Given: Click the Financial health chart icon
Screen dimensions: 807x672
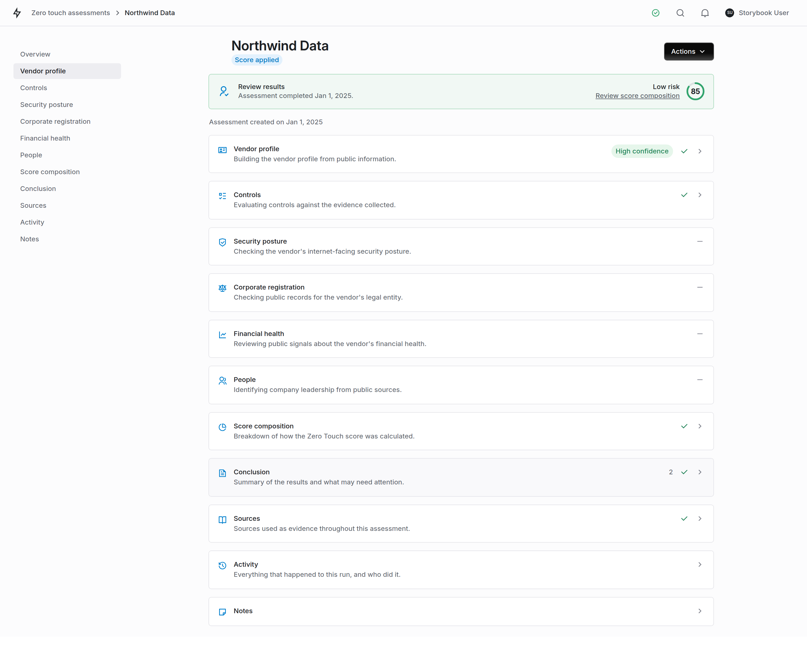Looking at the screenshot, I should [x=222, y=335].
